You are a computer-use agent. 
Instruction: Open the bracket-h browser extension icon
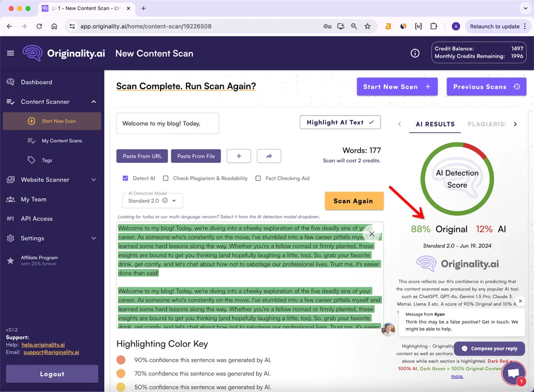tap(418, 26)
